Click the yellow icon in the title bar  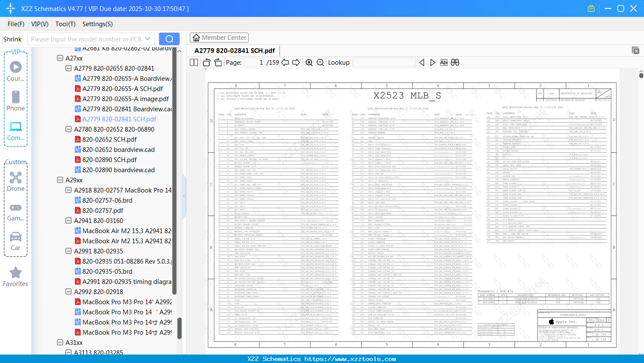pyautogui.click(x=591, y=8)
